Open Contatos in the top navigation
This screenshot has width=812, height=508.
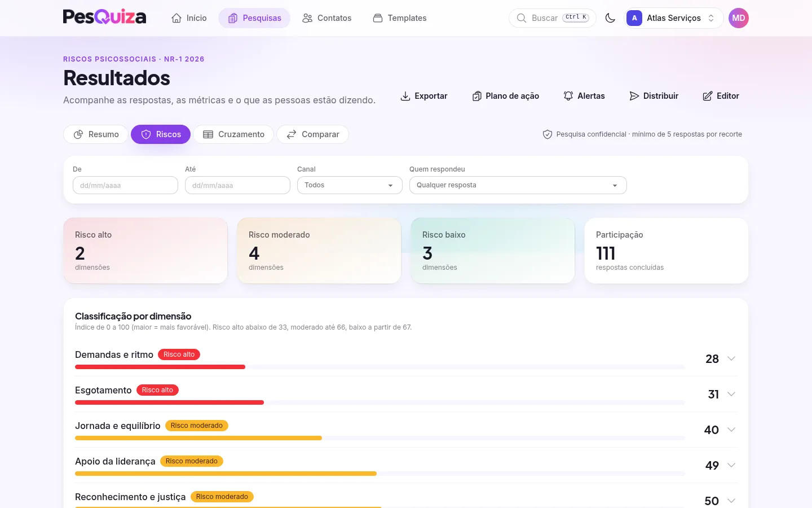coord(326,18)
